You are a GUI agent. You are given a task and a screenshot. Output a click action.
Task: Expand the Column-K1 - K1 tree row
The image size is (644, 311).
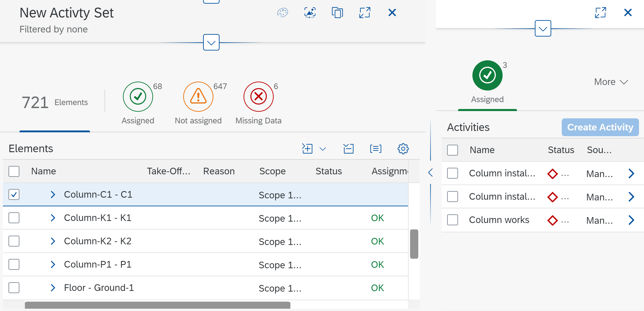click(x=53, y=218)
